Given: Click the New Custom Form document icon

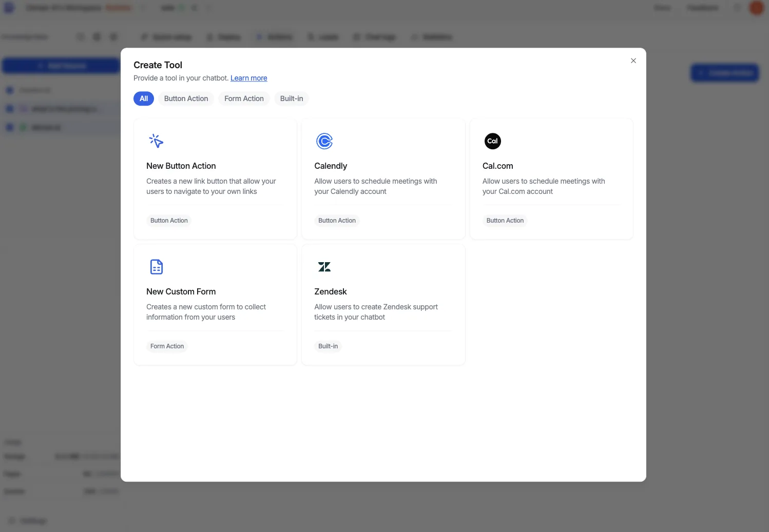Looking at the screenshot, I should pyautogui.click(x=157, y=267).
